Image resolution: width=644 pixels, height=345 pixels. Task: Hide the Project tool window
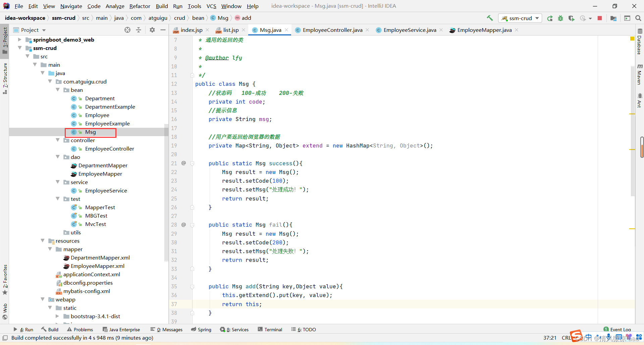pos(163,30)
